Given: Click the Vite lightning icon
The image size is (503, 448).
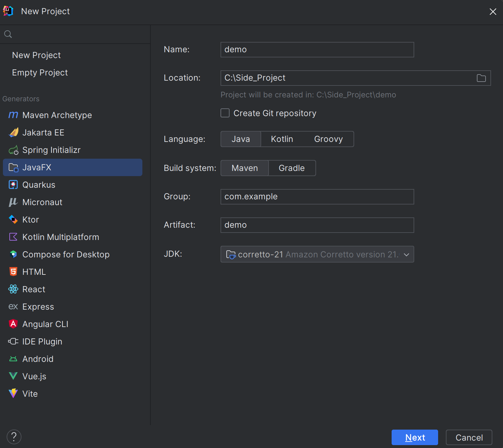Looking at the screenshot, I should [13, 393].
